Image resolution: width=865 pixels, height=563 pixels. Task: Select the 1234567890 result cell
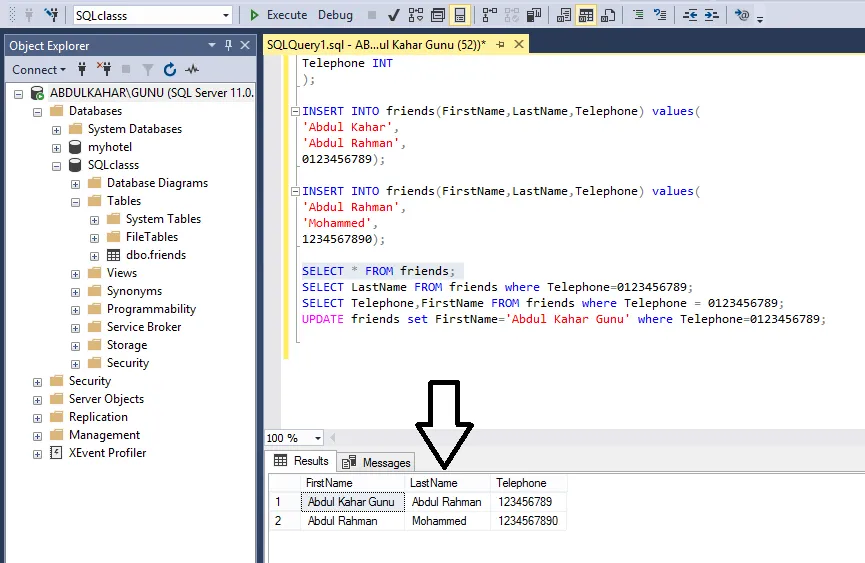coord(528,521)
